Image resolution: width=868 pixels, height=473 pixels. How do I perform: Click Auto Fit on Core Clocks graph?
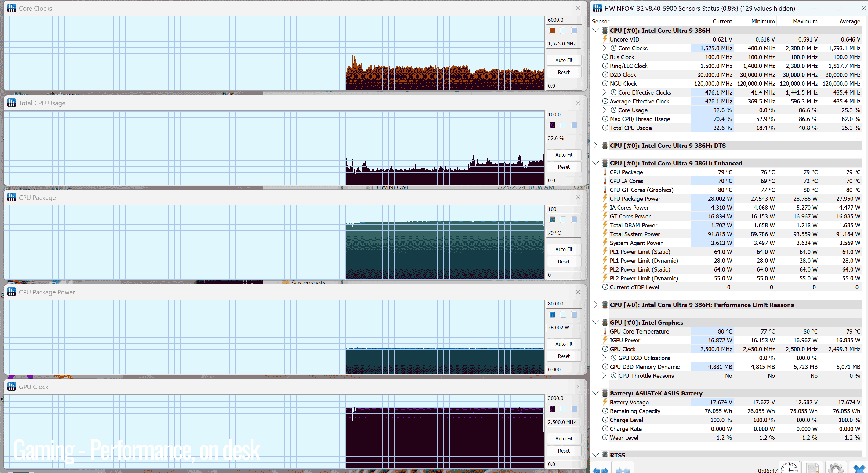[x=564, y=60]
